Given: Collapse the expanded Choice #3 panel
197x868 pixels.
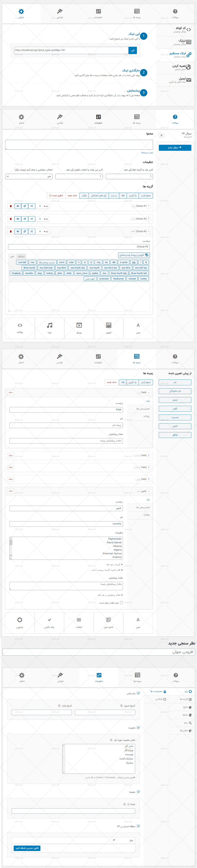Looking at the screenshot, I should (149, 231).
